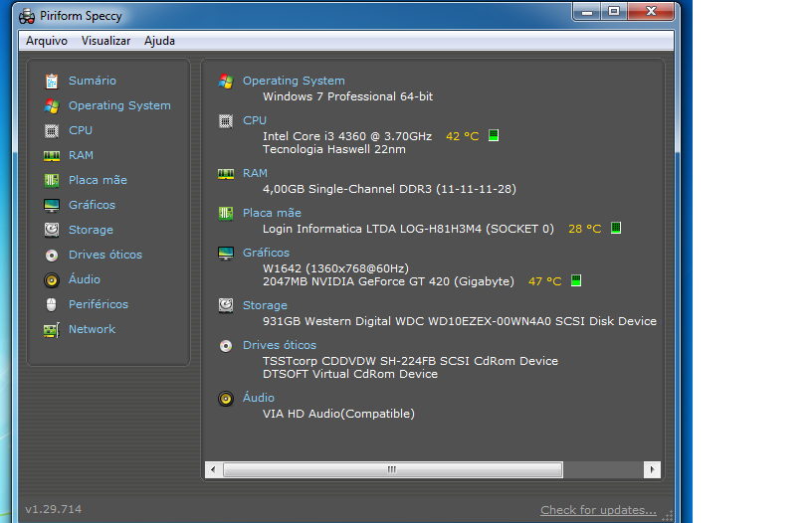The height and width of the screenshot is (523, 812).
Task: Select Operating System in the sidebar
Action: click(x=119, y=105)
